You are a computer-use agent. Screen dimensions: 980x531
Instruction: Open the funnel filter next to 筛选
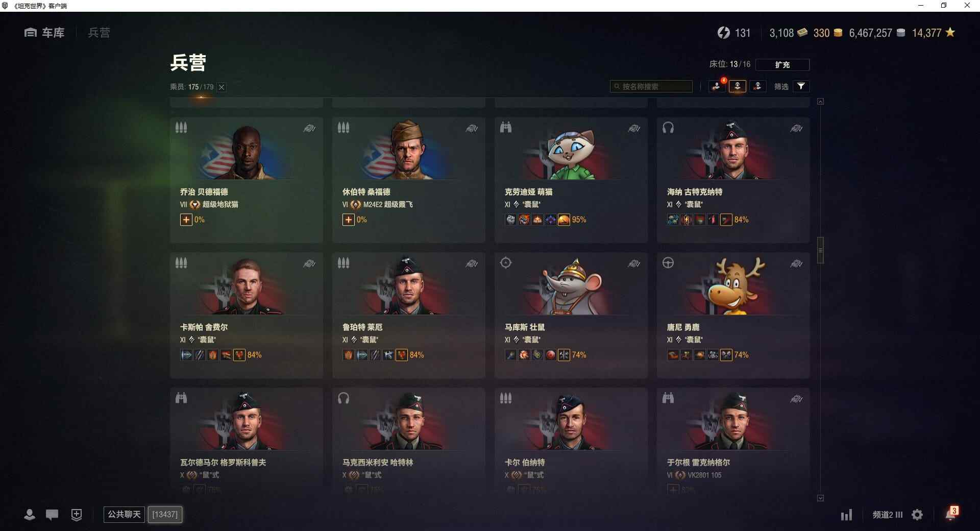click(801, 86)
